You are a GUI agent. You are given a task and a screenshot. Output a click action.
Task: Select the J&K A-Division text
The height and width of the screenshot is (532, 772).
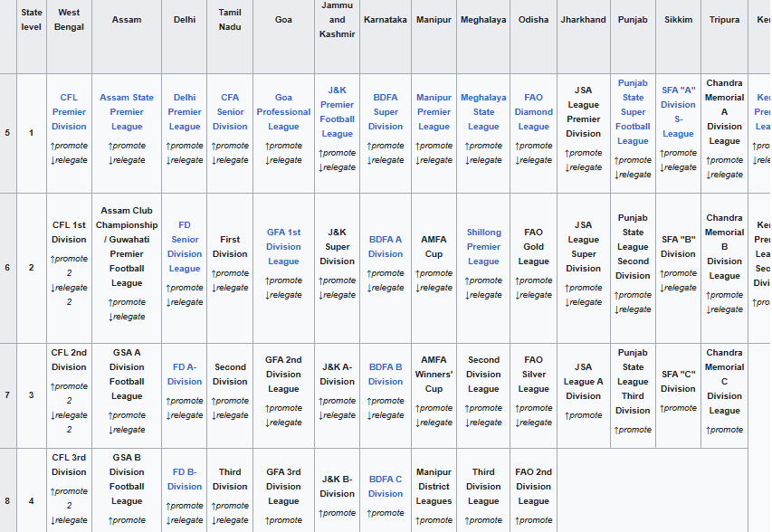pos(338,374)
